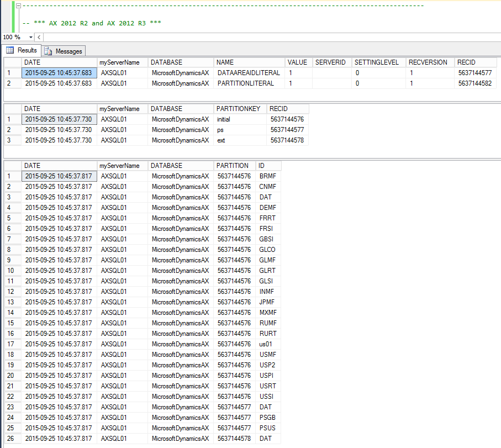Open the Messages tab

click(68, 51)
